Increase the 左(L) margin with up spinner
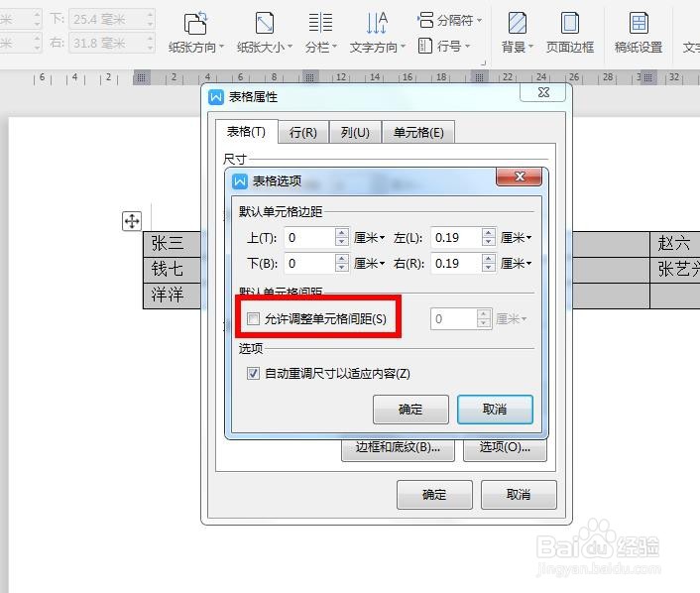700x593 pixels. pos(489,233)
